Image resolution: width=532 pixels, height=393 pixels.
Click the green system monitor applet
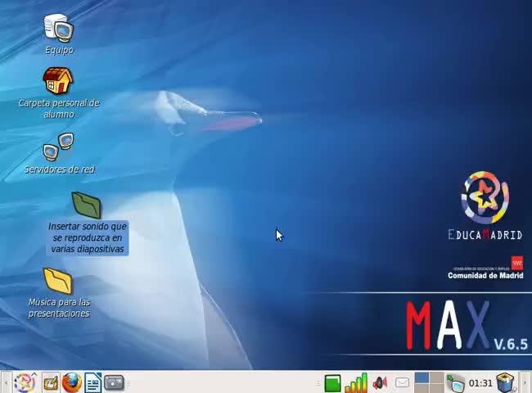[x=332, y=383]
